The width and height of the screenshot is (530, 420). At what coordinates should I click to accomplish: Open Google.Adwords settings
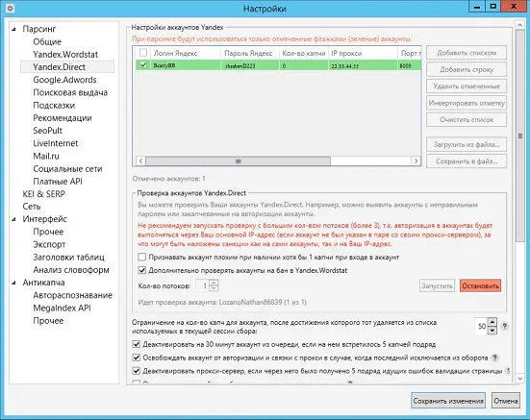pyautogui.click(x=64, y=80)
